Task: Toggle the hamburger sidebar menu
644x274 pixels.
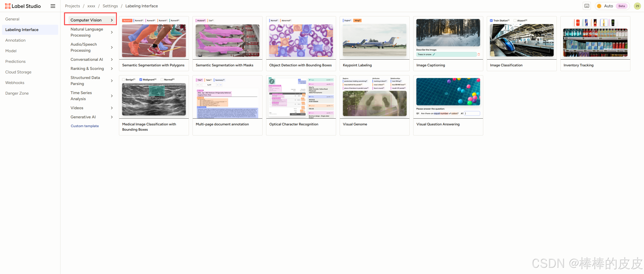Action: [53, 6]
